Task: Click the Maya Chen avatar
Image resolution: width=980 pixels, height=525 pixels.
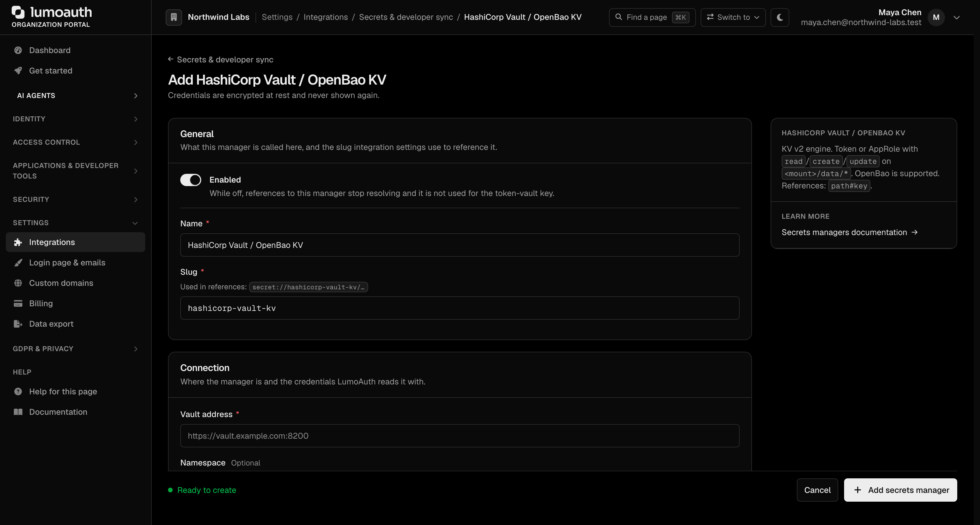Action: coord(936,17)
